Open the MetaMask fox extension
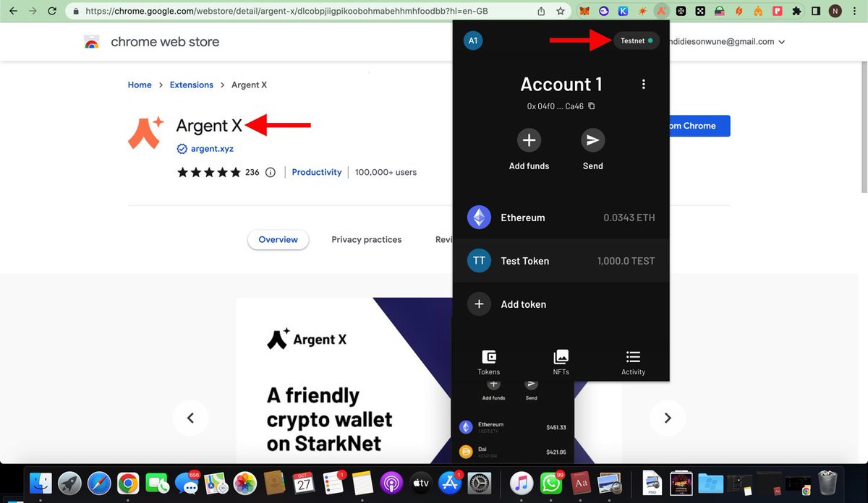 [x=584, y=12]
